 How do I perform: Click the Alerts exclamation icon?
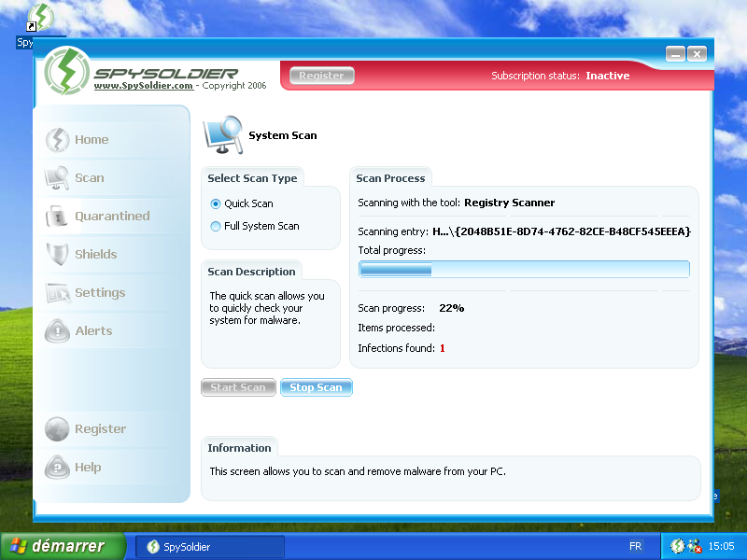[x=57, y=331]
